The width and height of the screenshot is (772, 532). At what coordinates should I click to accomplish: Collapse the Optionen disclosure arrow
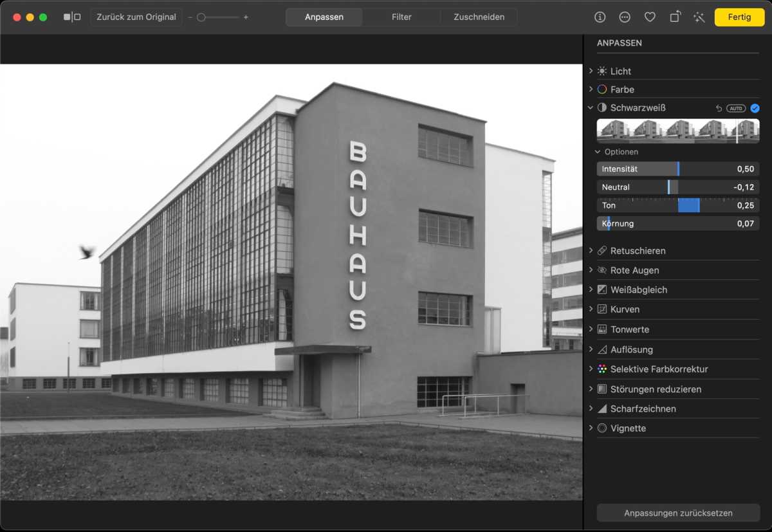click(598, 152)
